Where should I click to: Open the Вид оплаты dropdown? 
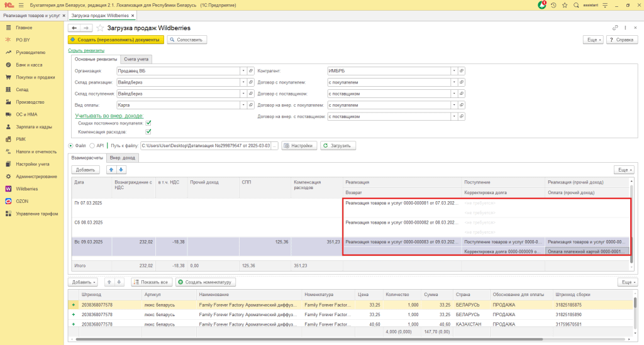point(243,105)
